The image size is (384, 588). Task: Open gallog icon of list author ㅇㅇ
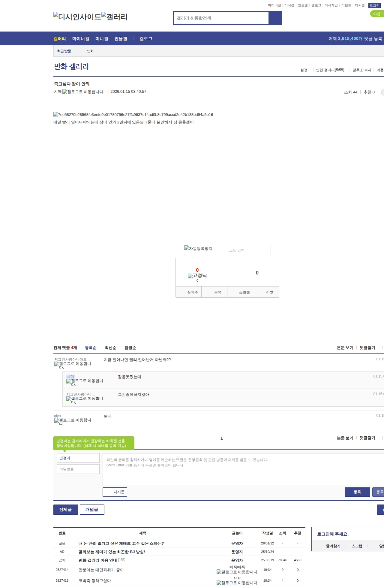click(x=237, y=583)
